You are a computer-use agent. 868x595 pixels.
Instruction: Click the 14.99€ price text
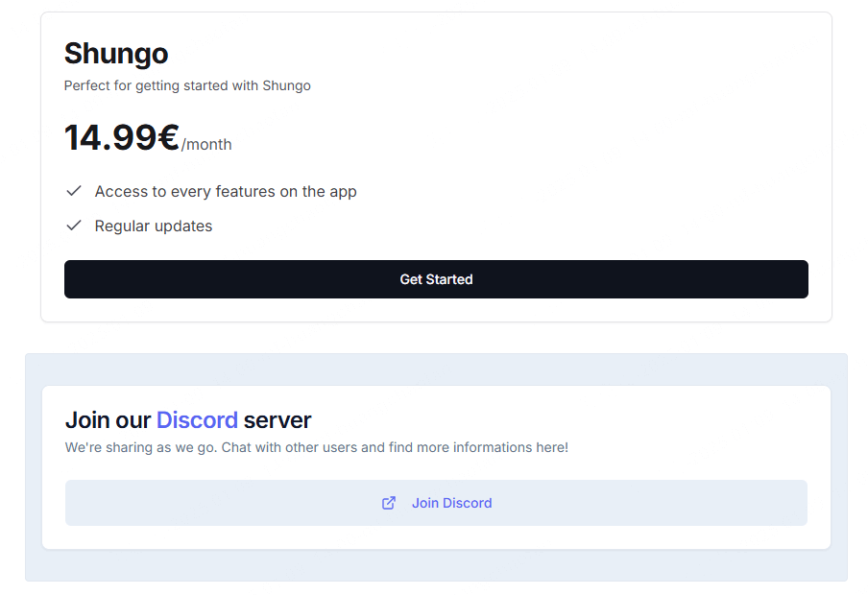(x=110, y=138)
